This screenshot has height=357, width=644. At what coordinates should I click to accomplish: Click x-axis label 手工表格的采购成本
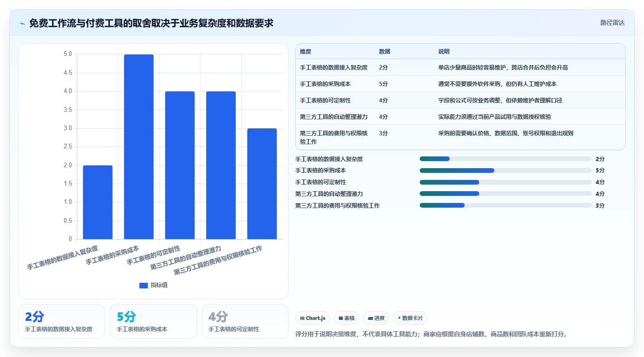click(113, 255)
